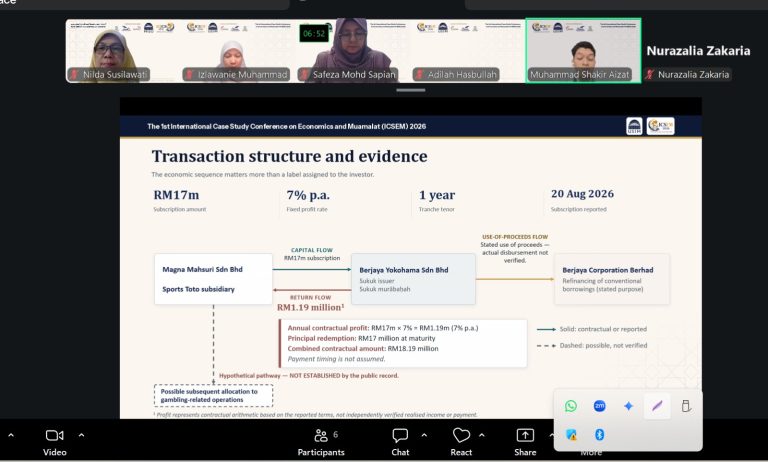This screenshot has height=462, width=768.
Task: Click the 'RM1.19 million' return flow value
Action: click(x=311, y=308)
